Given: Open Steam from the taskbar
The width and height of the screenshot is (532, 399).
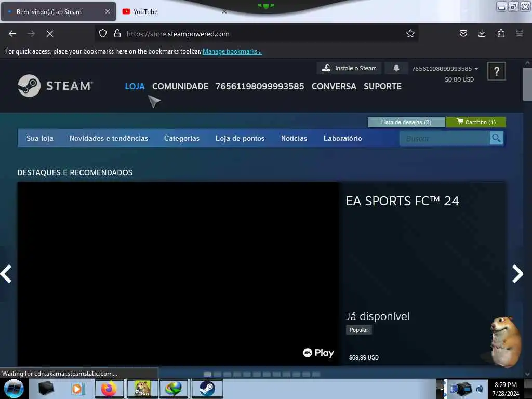Looking at the screenshot, I should 207,389.
